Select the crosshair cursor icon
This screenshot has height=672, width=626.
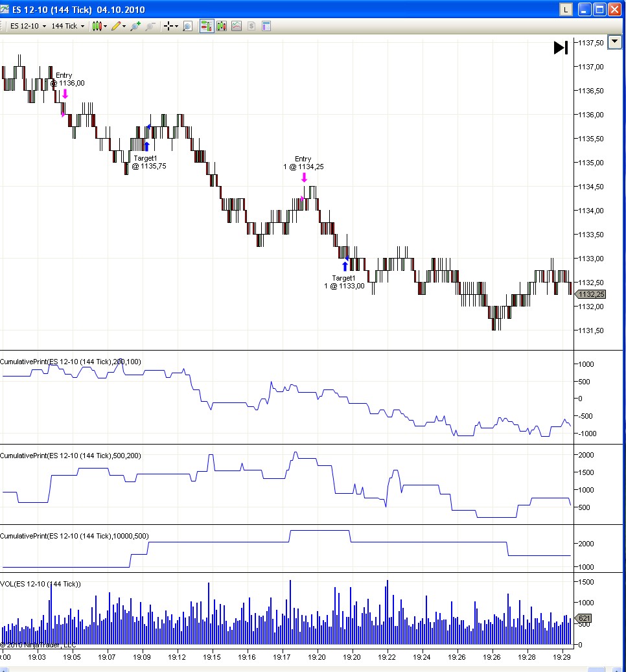tap(168, 26)
